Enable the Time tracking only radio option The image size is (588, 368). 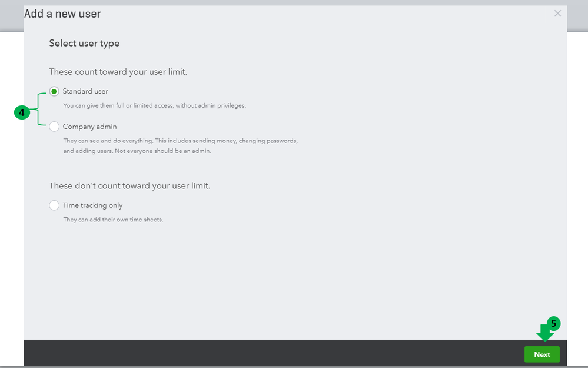point(54,205)
